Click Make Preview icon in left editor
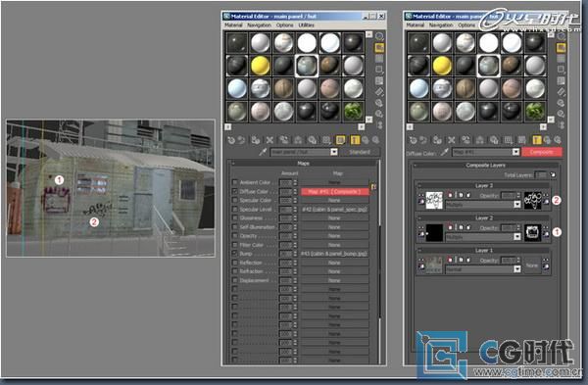The image size is (588, 385). click(x=379, y=92)
